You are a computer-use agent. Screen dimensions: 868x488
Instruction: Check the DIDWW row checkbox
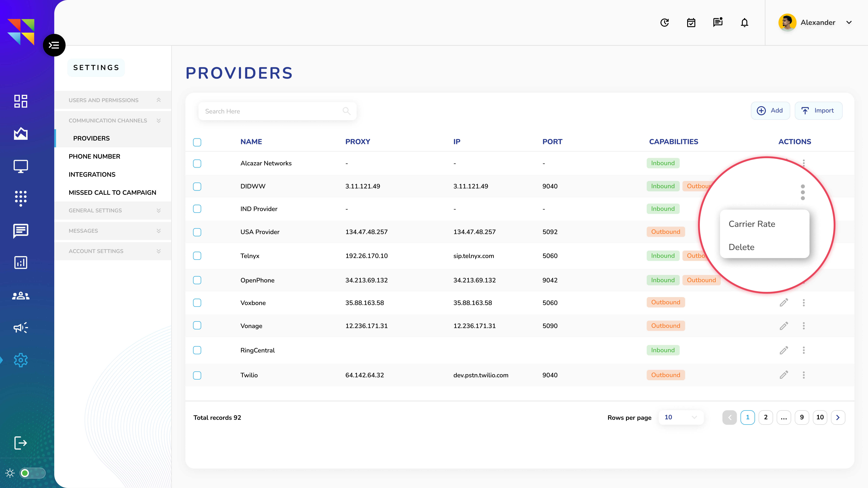click(x=197, y=186)
